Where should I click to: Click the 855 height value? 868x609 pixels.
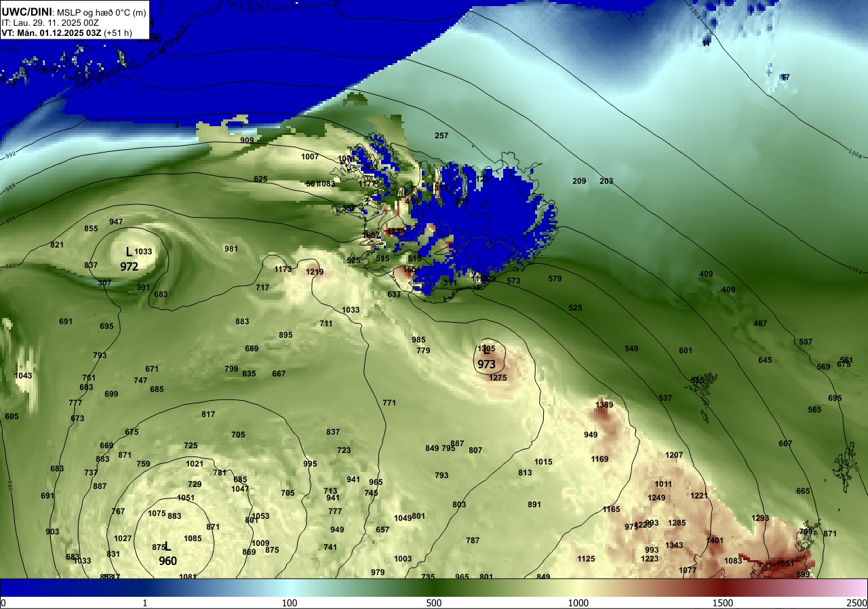[91, 229]
